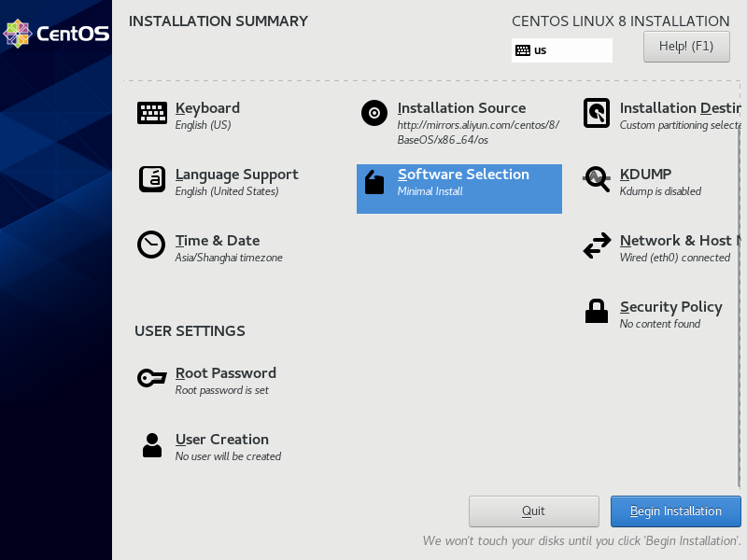
Task: Open Installation Source heading
Action: point(461,108)
